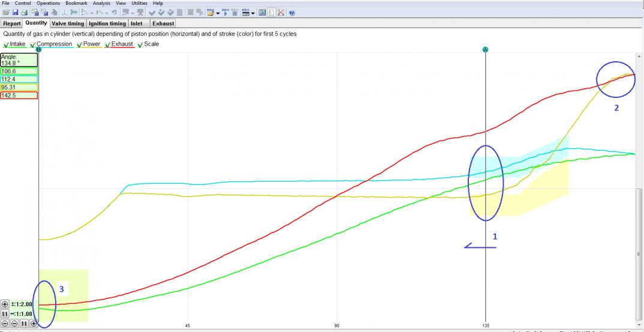Click the print toolbar icon
Viewport: 644px width, 332px height.
24,12
